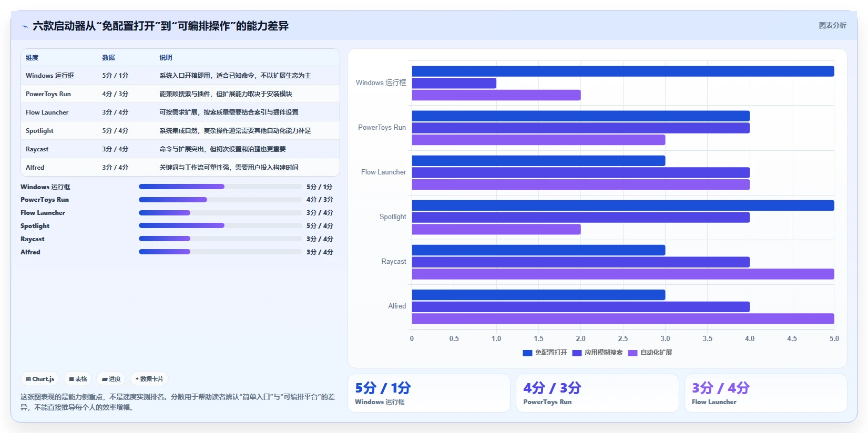Click the Flow Launcher progress bar
Viewport: 868px width, 433px height.
[x=220, y=213]
